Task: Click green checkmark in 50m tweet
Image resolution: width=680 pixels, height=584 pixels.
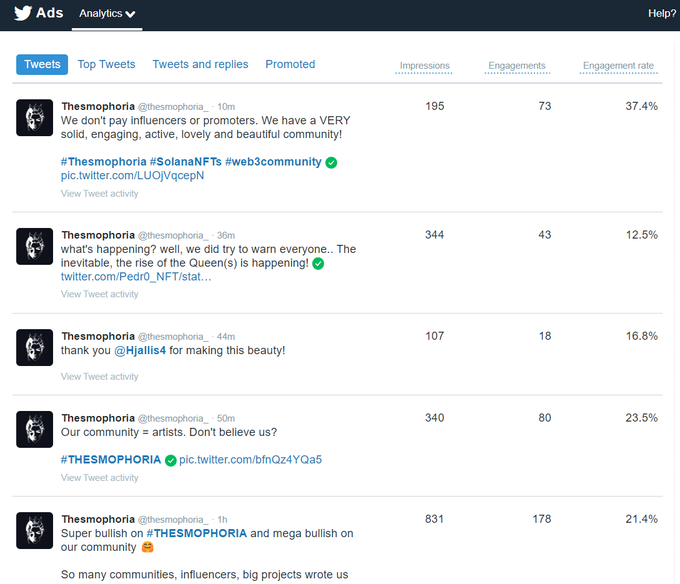Action: pos(171,460)
